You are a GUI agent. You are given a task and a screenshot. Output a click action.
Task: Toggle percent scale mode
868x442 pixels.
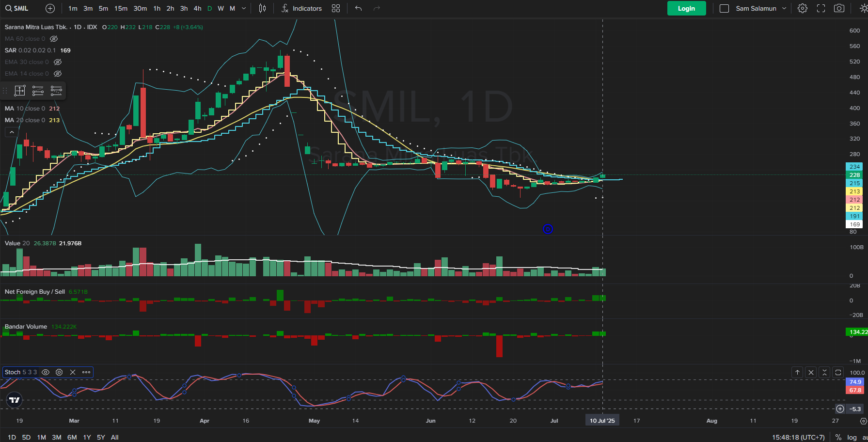tap(838, 437)
